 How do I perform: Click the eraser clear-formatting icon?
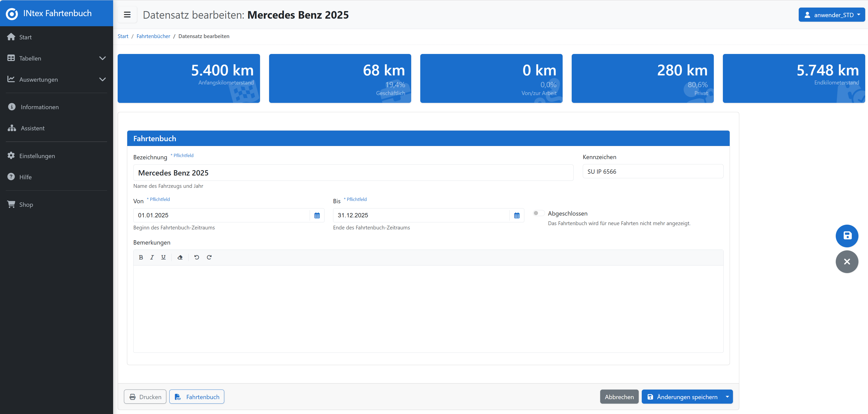coord(180,257)
